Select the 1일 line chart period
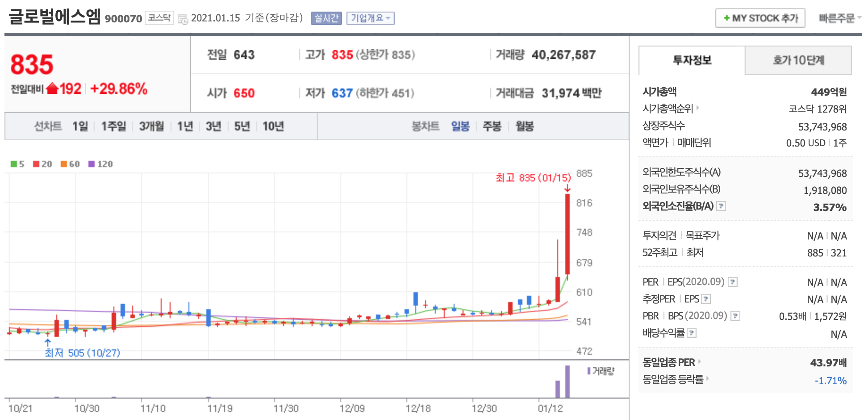This screenshot has height=420, width=868. 80,126
